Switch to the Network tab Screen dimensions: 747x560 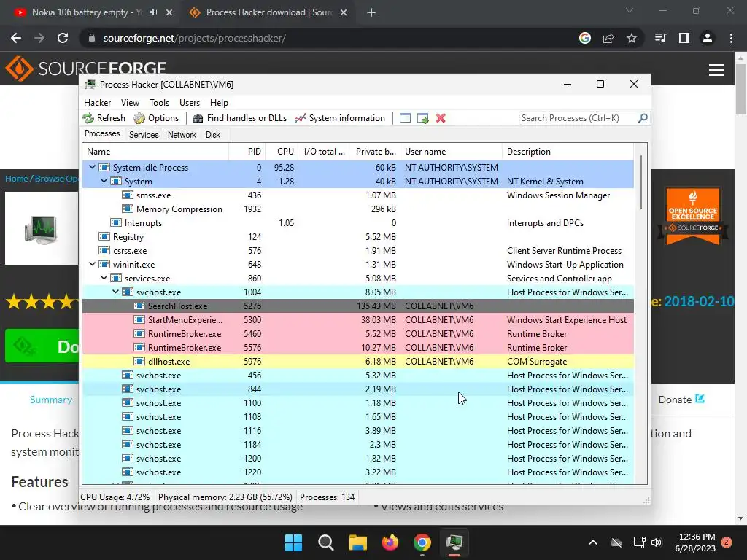[182, 135]
